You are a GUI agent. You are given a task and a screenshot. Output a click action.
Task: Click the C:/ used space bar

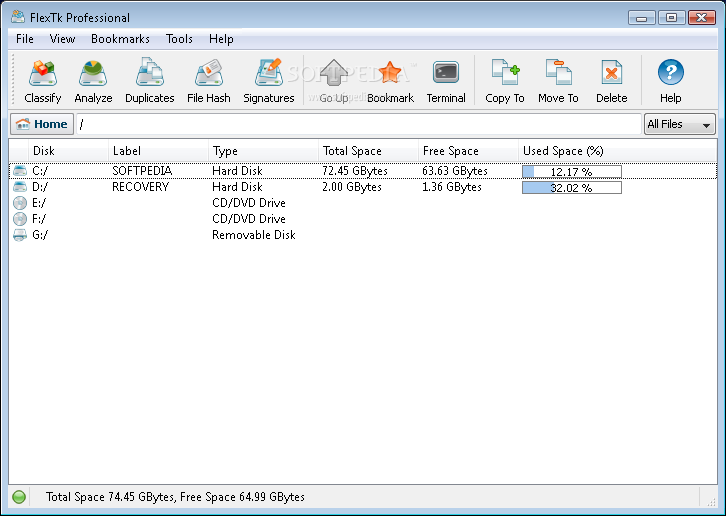pyautogui.click(x=571, y=171)
